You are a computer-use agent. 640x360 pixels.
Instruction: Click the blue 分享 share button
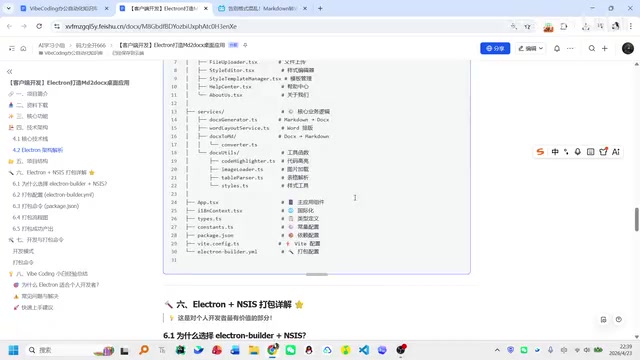point(495,48)
